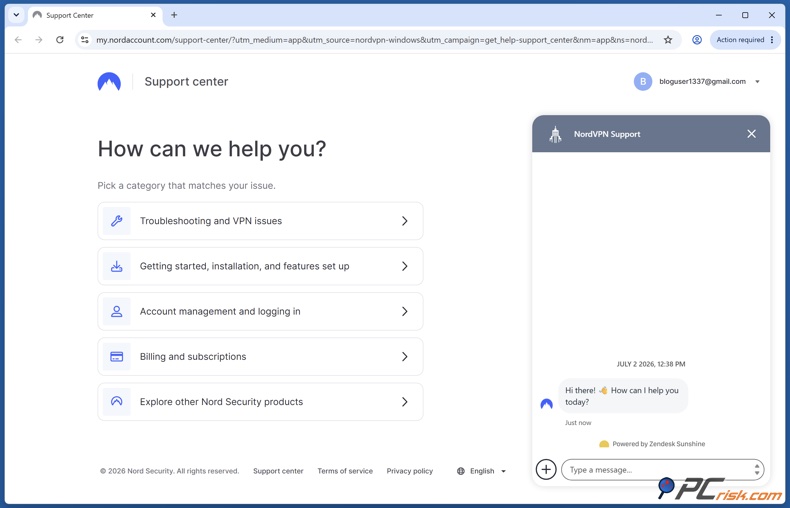Click the B user avatar circle

[643, 82]
